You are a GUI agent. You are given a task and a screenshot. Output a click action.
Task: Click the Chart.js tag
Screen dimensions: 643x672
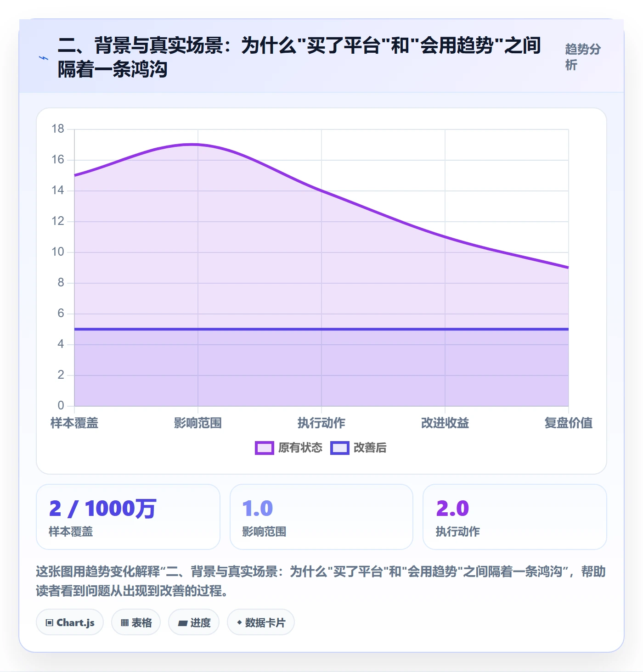tap(70, 622)
